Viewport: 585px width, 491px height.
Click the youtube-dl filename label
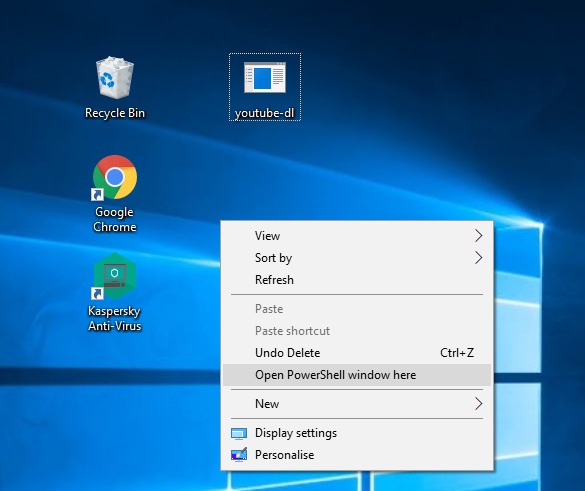click(x=265, y=113)
